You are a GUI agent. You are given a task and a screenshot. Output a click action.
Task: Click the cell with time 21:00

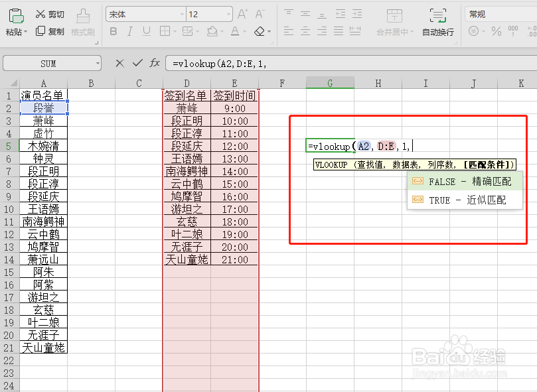(x=234, y=259)
